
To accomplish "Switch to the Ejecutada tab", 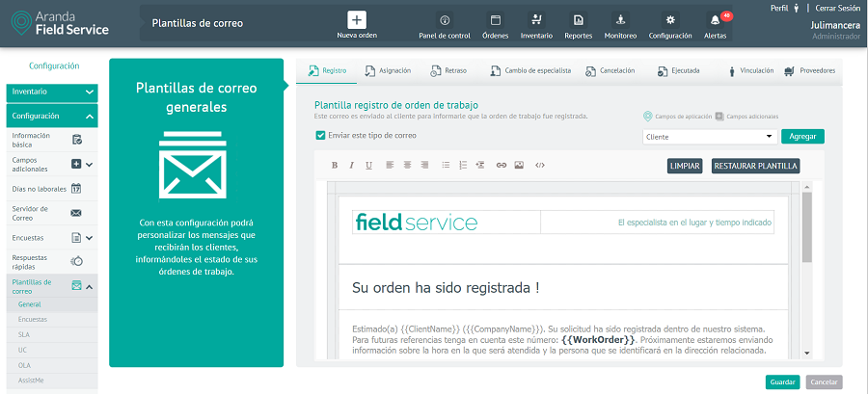I will tap(679, 70).
